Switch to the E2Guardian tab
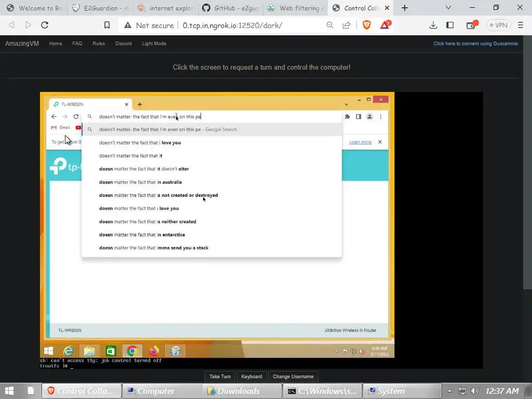The height and width of the screenshot is (399, 532). point(100,8)
